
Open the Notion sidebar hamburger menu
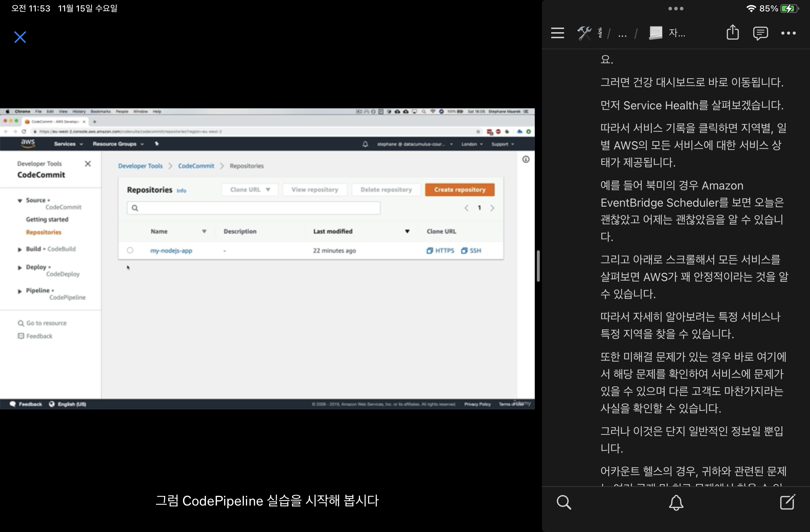tap(557, 33)
